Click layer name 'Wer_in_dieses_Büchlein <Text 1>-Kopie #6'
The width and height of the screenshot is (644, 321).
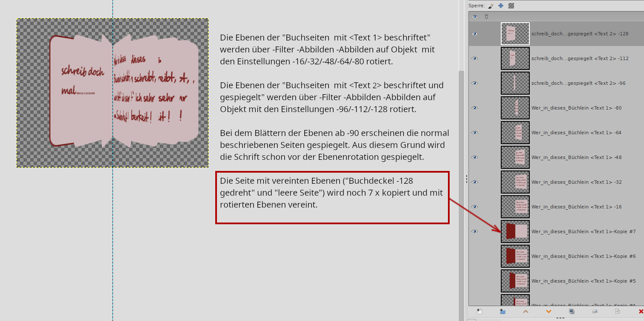click(x=583, y=256)
